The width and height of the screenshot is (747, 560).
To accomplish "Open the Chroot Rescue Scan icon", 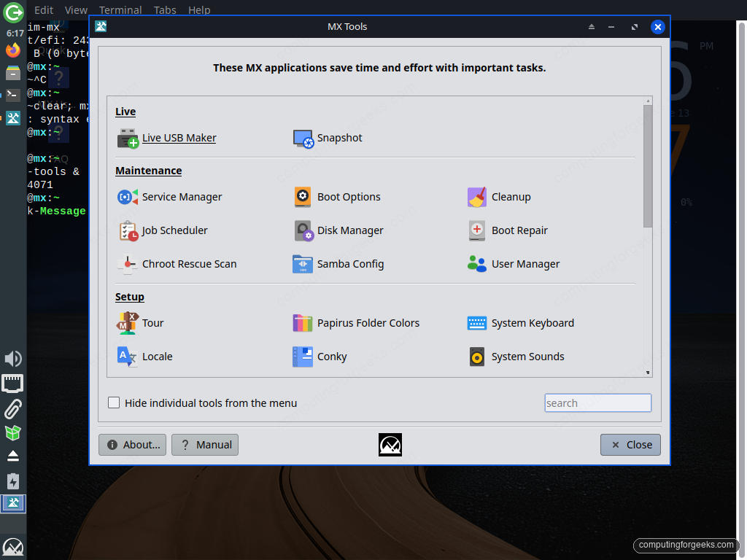I will 128,264.
